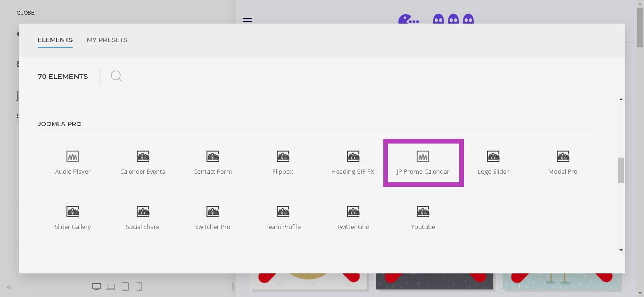Switch to laptop viewport preview

(x=111, y=287)
